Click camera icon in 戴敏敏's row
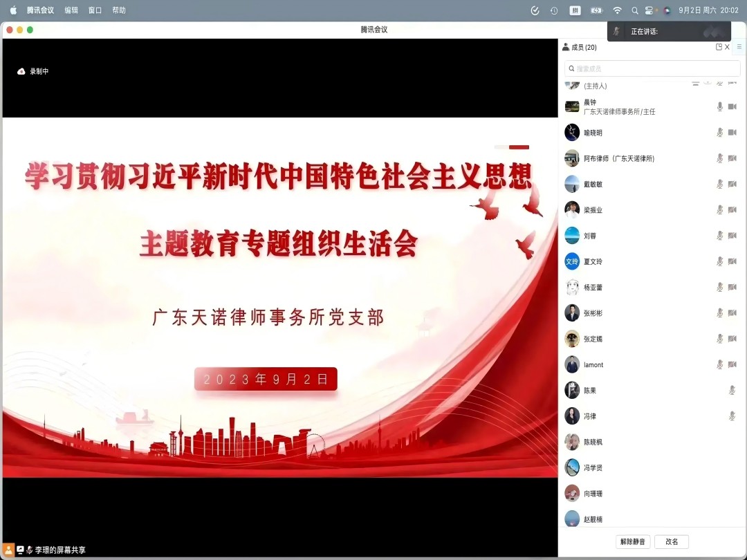 (732, 184)
